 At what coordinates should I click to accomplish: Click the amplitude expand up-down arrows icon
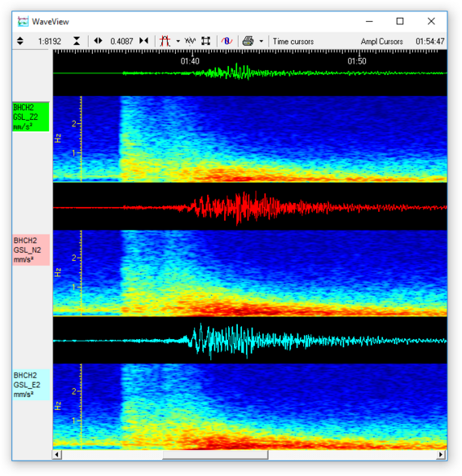(x=20, y=41)
